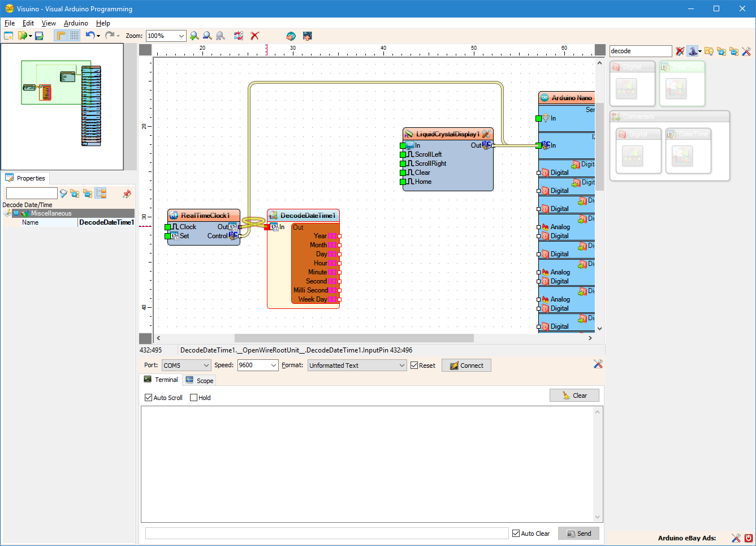756x546 pixels.
Task: Click the red X delete icon
Action: [x=255, y=36]
